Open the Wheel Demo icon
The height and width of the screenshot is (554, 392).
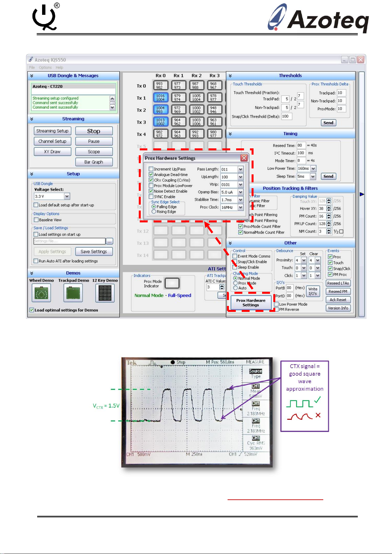point(41,293)
